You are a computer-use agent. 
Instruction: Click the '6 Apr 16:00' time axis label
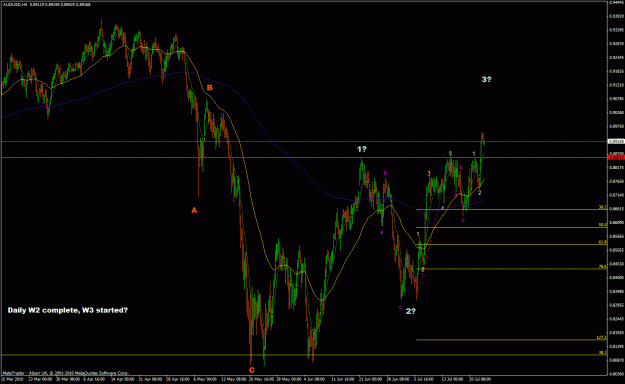point(94,379)
